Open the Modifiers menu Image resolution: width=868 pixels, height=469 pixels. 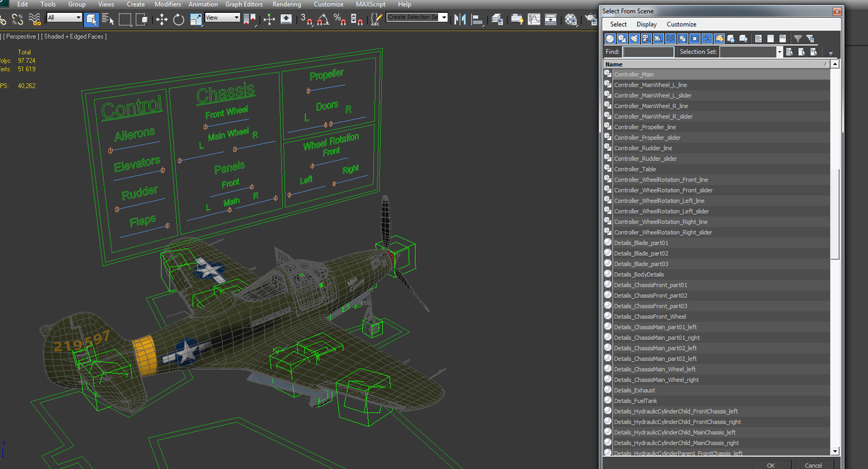[168, 4]
